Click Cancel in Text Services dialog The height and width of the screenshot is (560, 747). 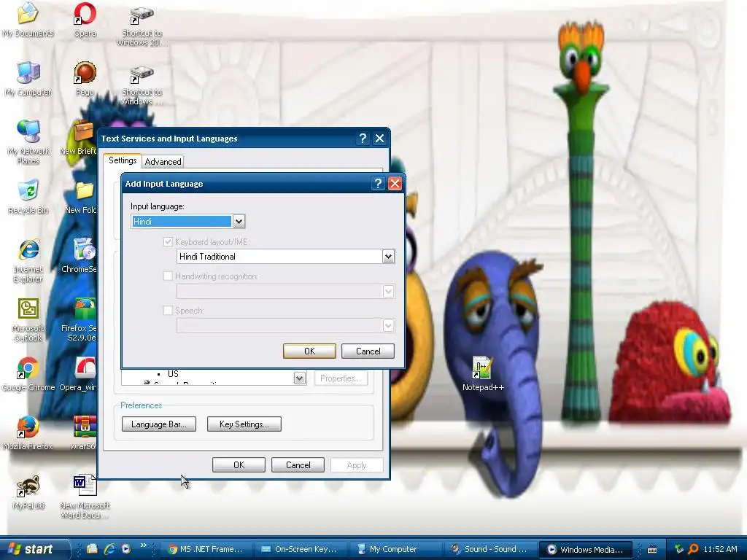click(x=298, y=464)
